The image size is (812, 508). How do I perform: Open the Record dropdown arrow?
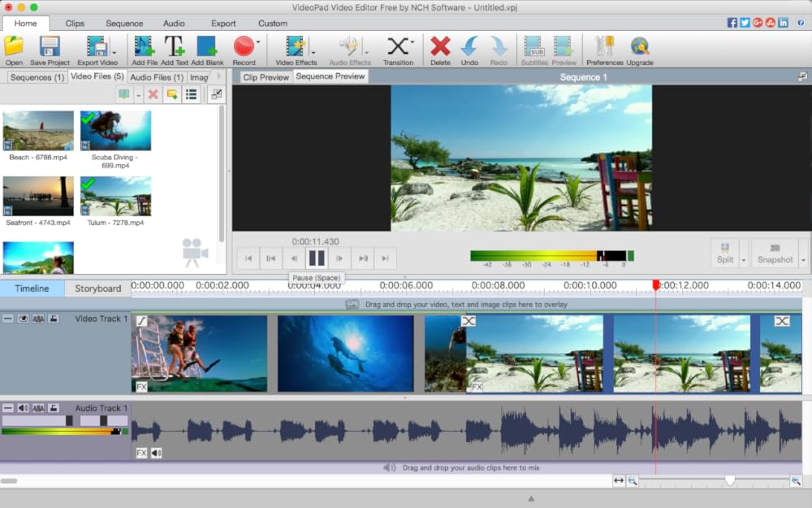pos(259,42)
